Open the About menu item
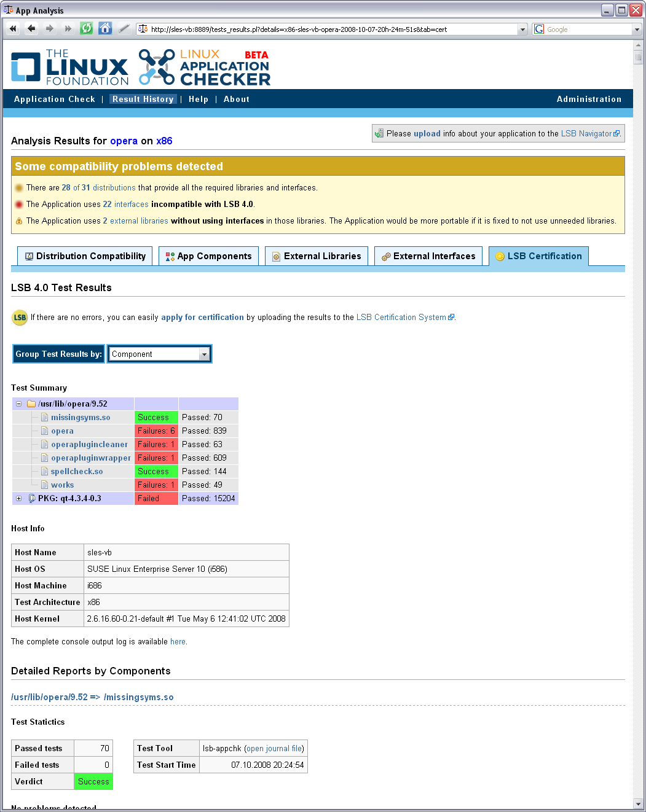The height and width of the screenshot is (812, 646). [237, 99]
